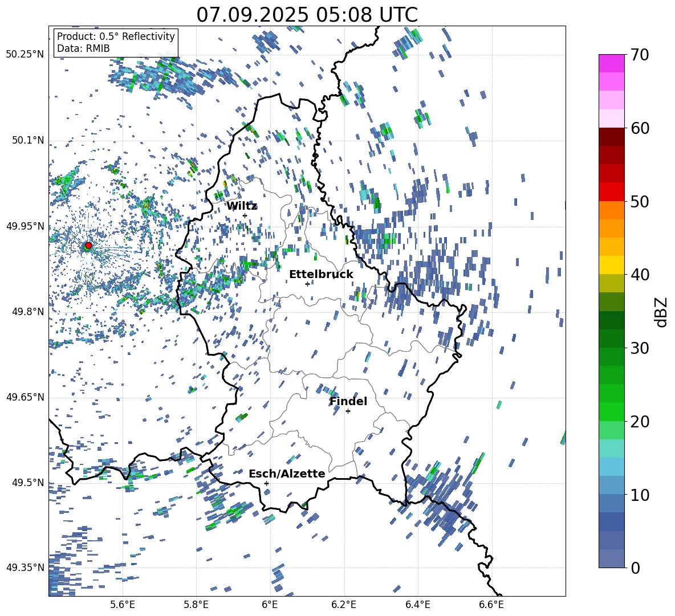Click the 6°E longitude label
675x616 pixels.
pos(270,605)
